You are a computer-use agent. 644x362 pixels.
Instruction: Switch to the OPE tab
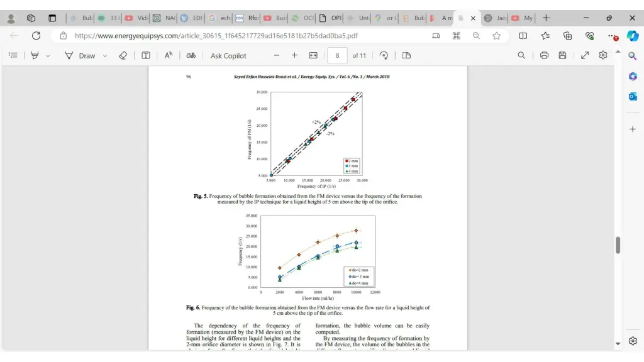click(x=331, y=18)
